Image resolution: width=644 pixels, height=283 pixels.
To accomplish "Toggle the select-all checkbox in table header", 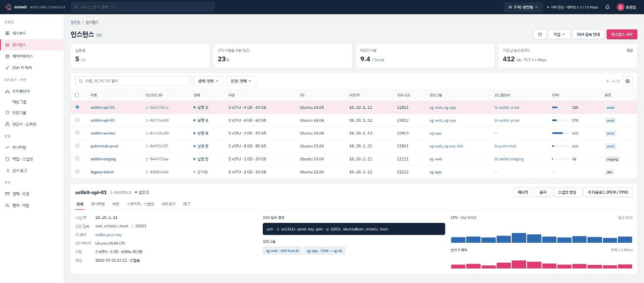I will click(77, 95).
